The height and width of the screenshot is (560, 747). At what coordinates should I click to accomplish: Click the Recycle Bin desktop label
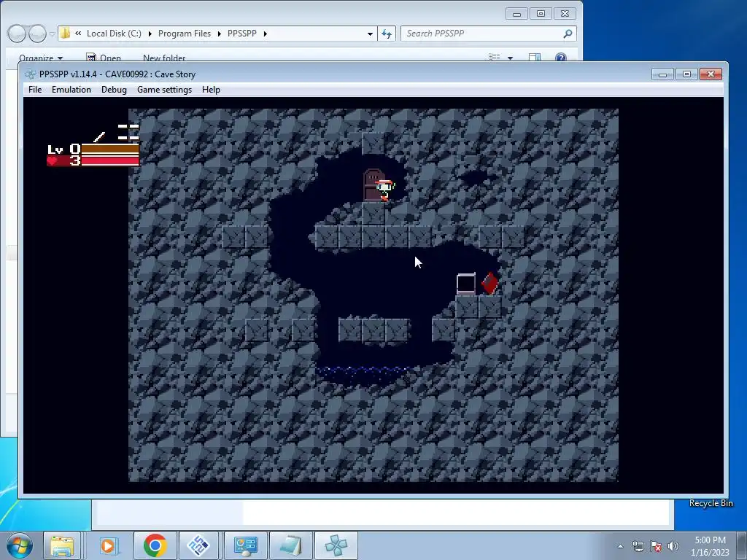tap(711, 503)
